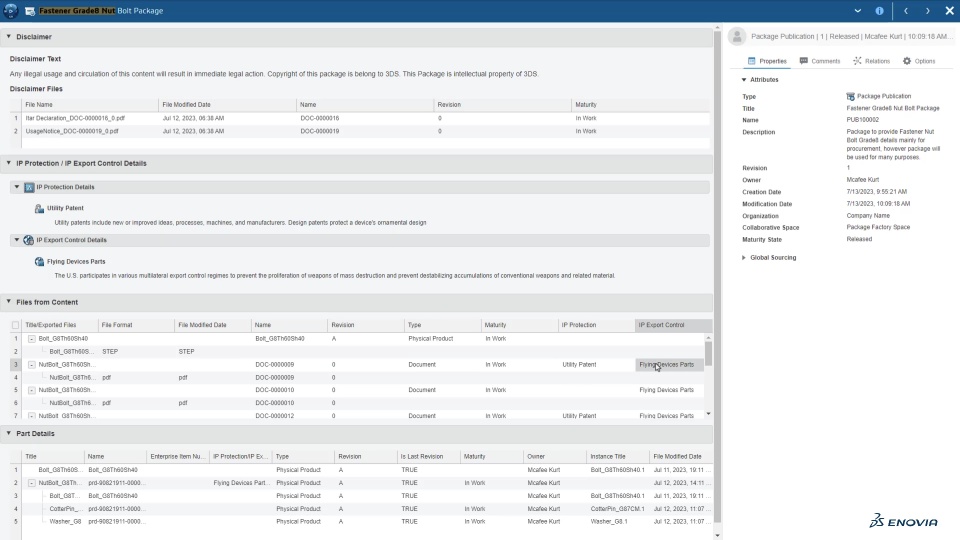The height and width of the screenshot is (540, 960).
Task: Sort Files from Content by IP Export Control
Action: [673, 325]
